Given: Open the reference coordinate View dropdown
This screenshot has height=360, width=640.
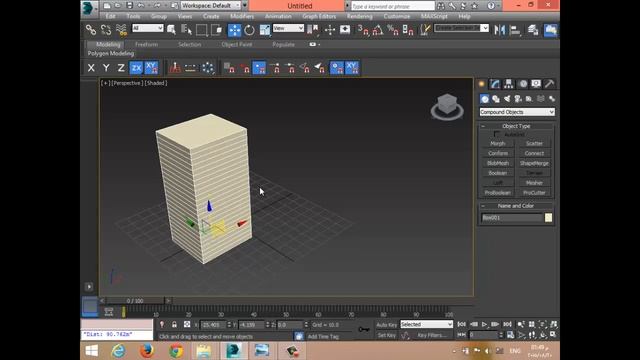Looking at the screenshot, I should [288, 28].
